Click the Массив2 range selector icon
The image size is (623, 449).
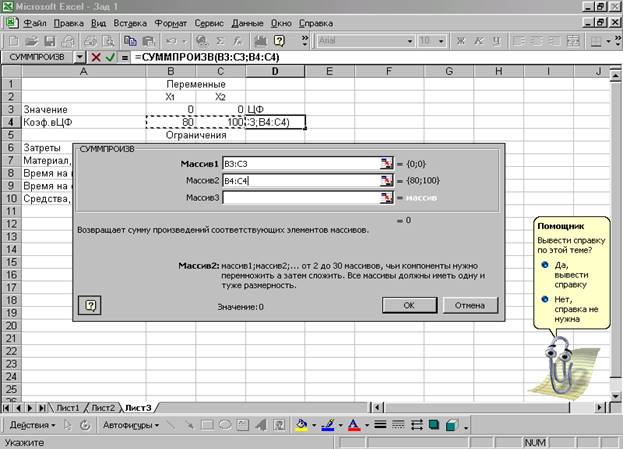point(386,181)
